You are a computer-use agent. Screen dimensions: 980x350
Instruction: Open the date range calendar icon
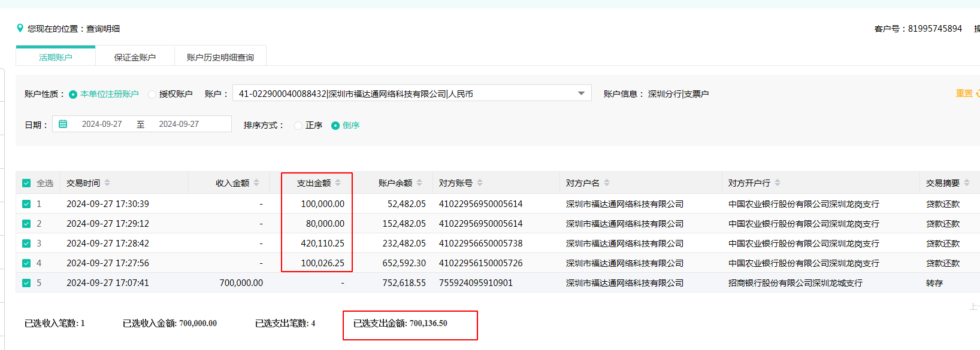63,124
